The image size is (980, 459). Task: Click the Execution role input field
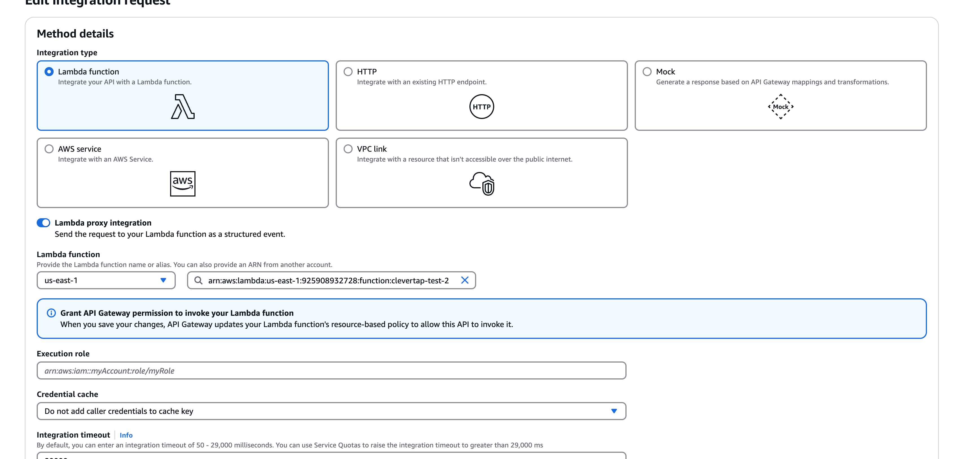pyautogui.click(x=331, y=371)
